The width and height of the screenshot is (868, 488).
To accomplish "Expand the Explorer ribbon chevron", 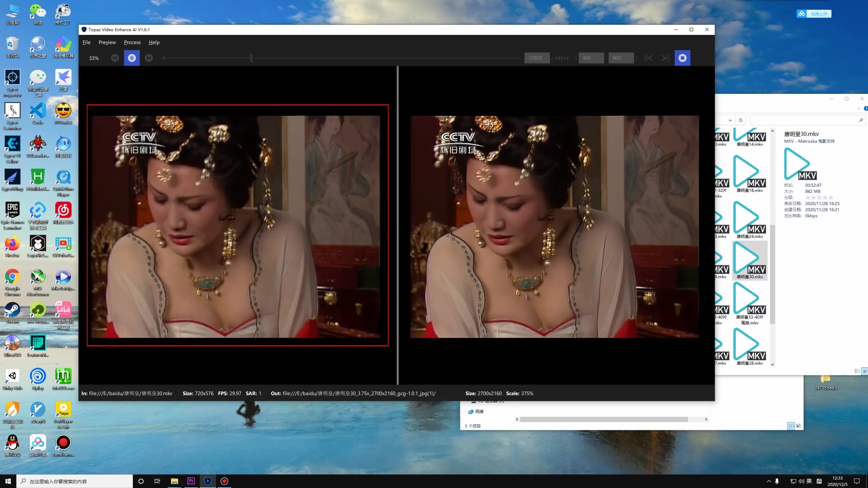I will click(x=859, y=108).
